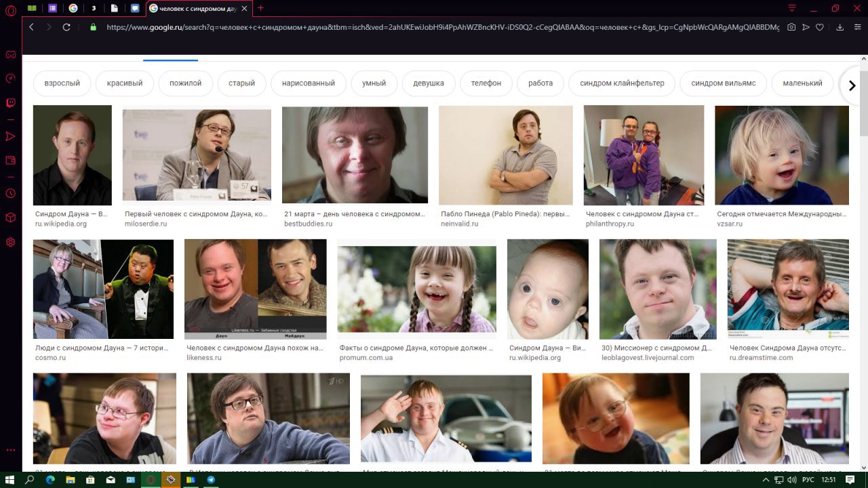Filter by the 'нарисованный' chip

click(x=309, y=83)
